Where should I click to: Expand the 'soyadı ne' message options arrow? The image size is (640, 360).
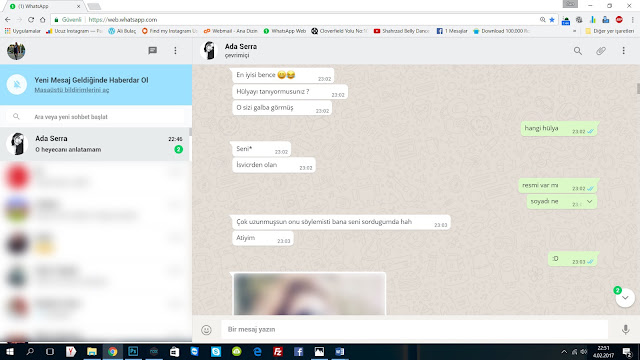589,201
